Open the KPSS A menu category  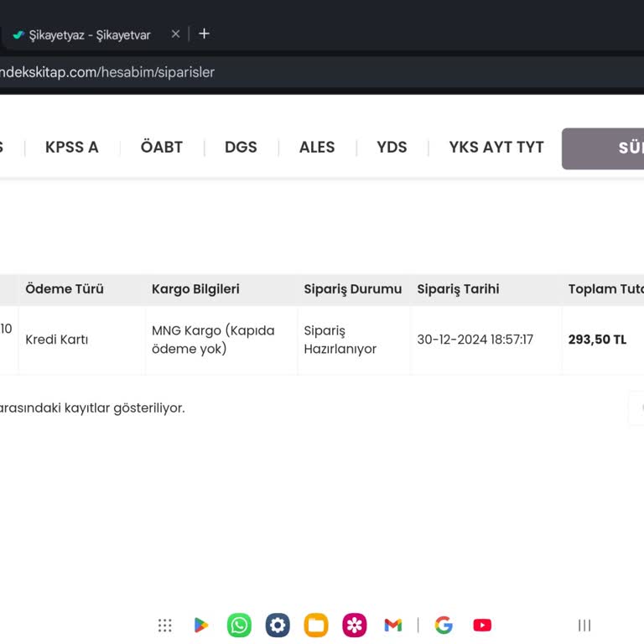click(x=72, y=147)
